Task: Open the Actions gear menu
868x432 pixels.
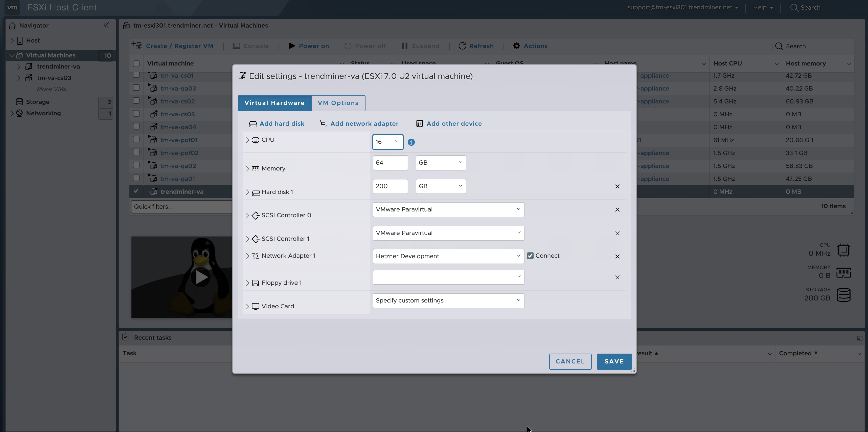Action: [x=517, y=46]
